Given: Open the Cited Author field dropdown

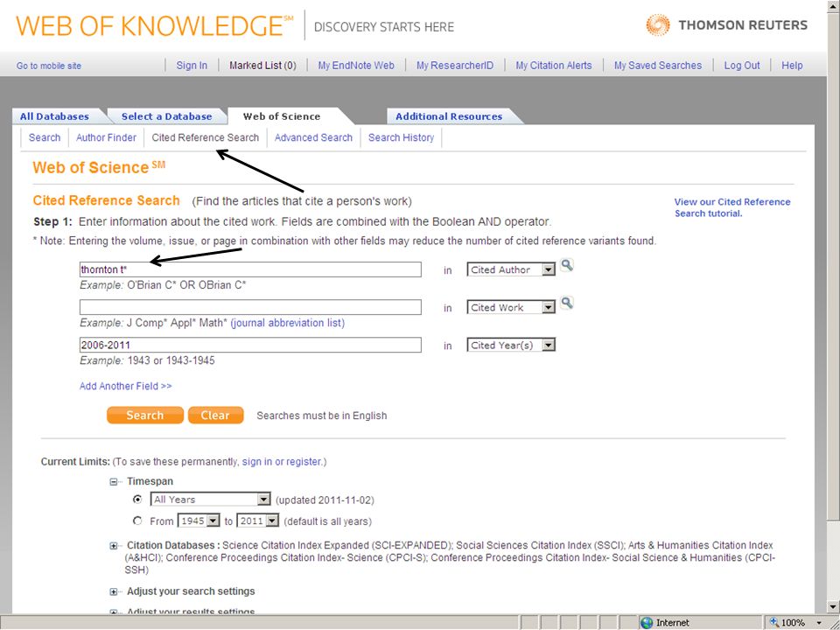Looking at the screenshot, I should click(548, 270).
